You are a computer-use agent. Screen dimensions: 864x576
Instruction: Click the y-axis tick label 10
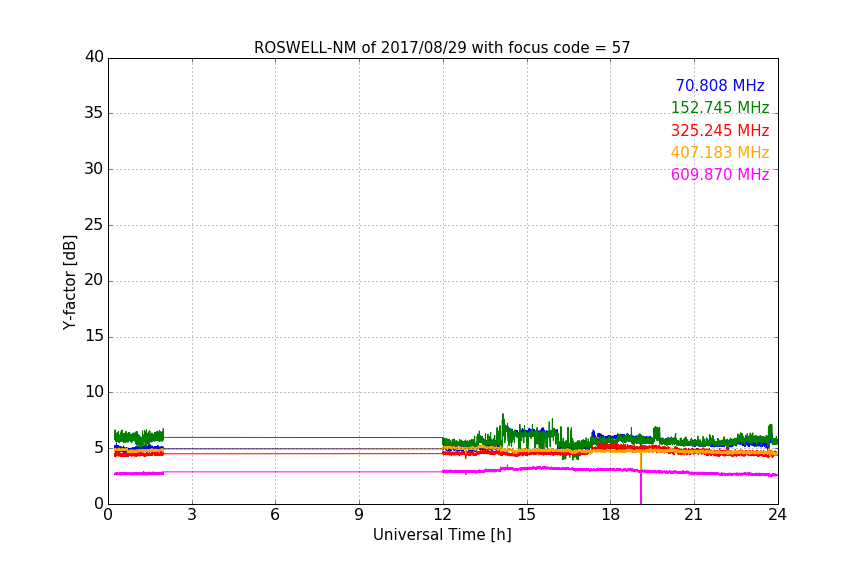pos(94,392)
